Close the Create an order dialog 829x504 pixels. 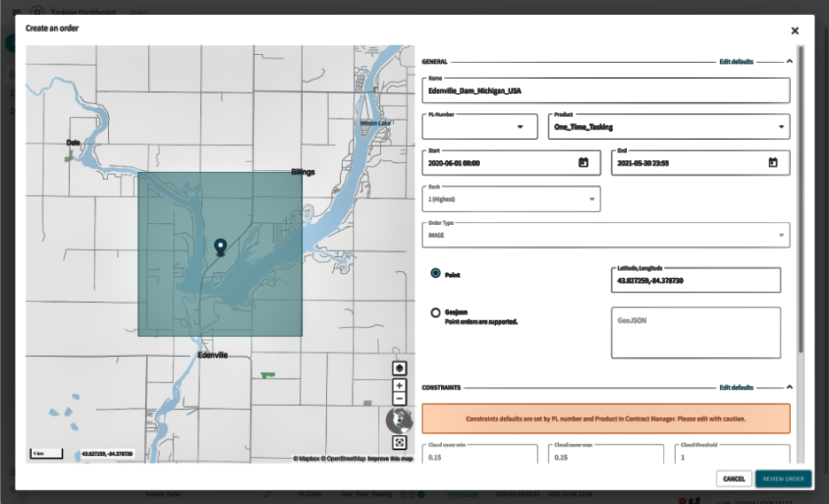point(794,30)
